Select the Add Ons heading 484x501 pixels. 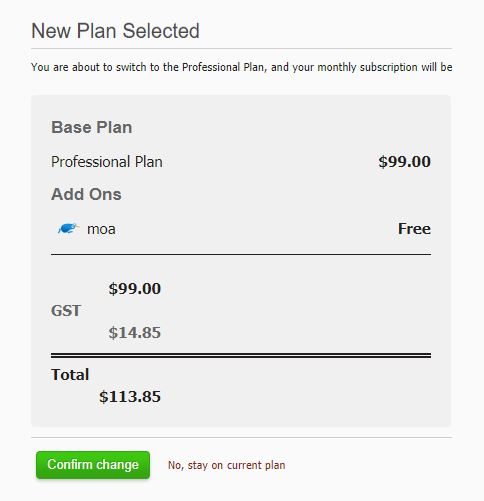pos(86,194)
